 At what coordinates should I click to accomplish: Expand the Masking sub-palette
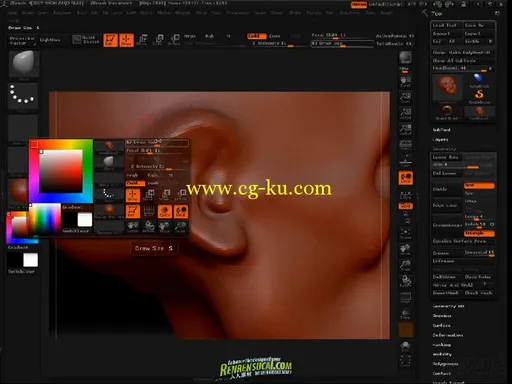point(442,345)
